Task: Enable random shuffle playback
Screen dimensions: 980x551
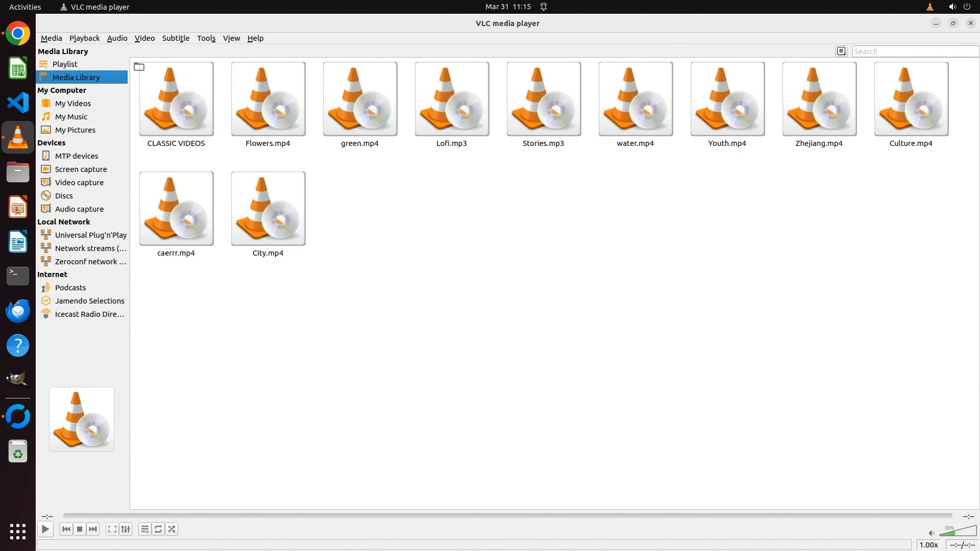Action: pos(172,529)
